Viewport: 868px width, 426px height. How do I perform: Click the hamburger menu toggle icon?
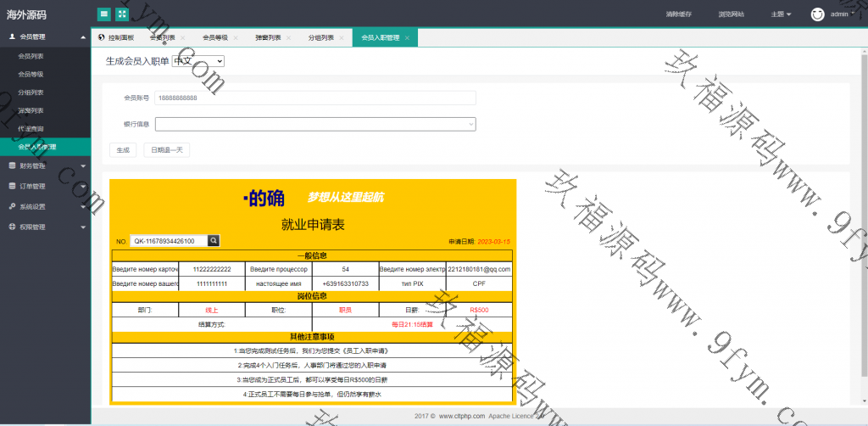point(103,14)
